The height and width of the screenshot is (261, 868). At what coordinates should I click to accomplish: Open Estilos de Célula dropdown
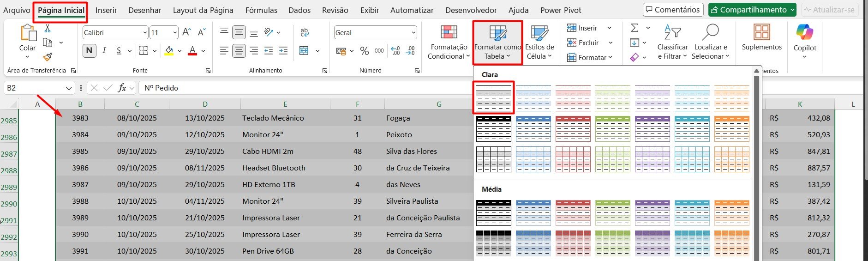(539, 42)
